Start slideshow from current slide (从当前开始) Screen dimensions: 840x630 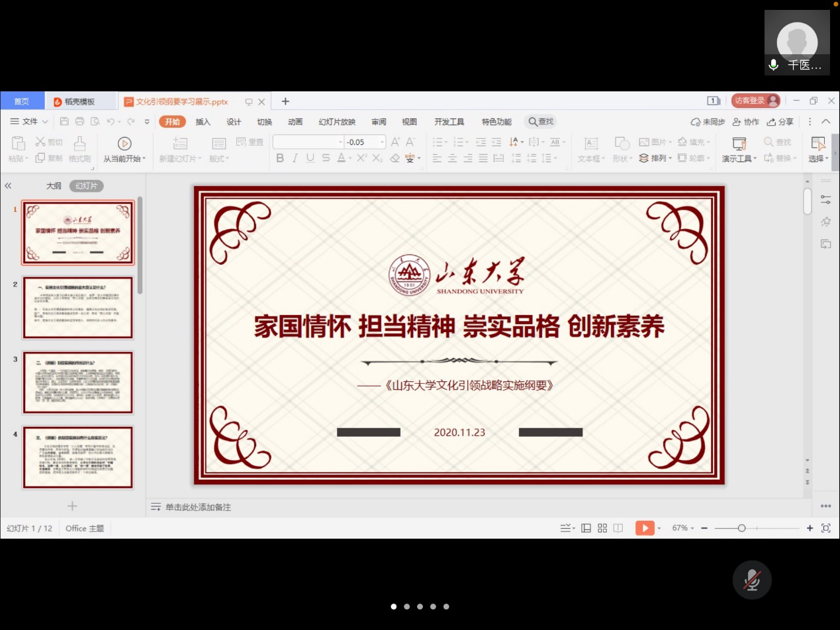point(124,150)
